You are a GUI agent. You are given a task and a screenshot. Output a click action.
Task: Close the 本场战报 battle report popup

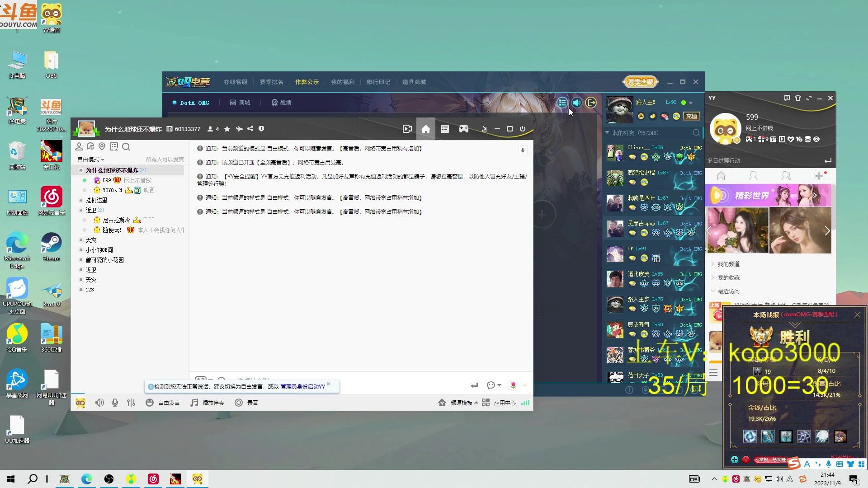tap(857, 315)
